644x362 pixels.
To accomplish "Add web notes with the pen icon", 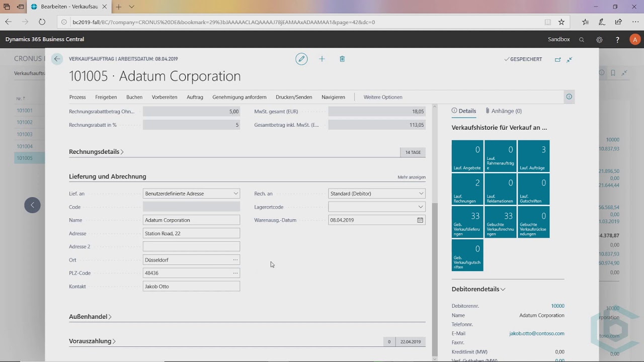I will point(602,22).
